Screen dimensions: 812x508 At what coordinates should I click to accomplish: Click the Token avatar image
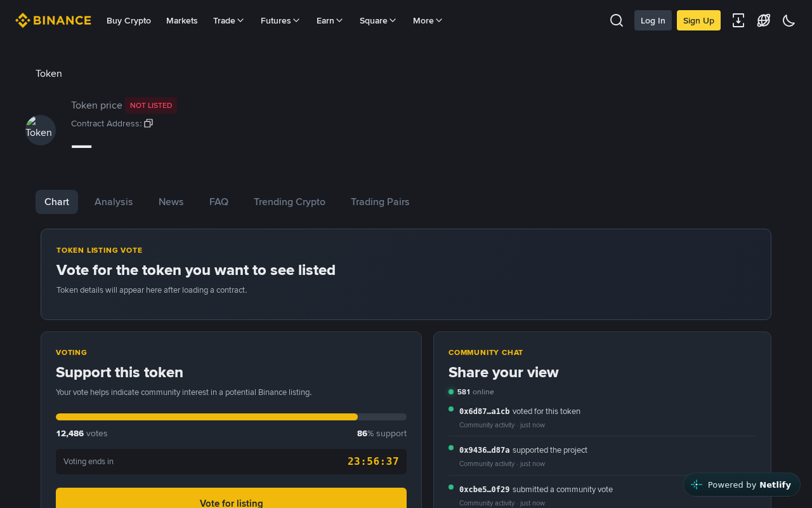tap(41, 130)
